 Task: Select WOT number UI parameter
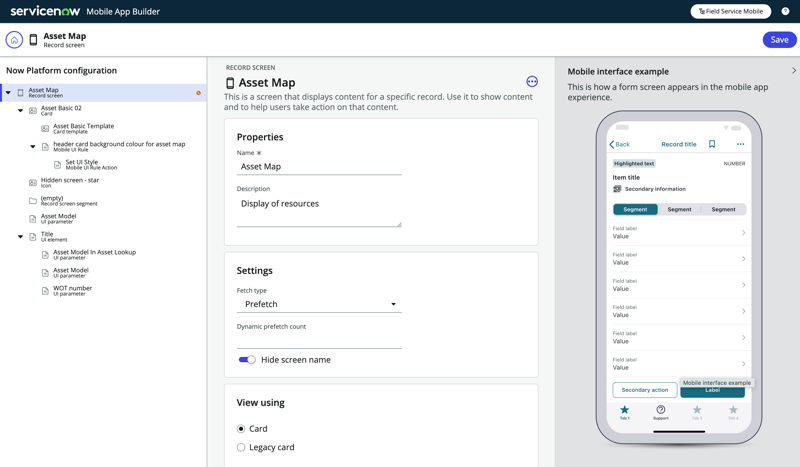pyautogui.click(x=72, y=291)
